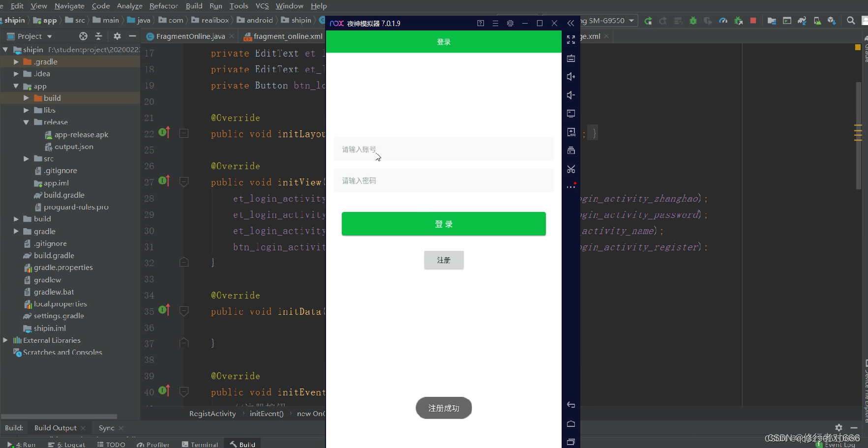Click Nox volume up icon
Screen dimensions: 868x448
[571, 77]
